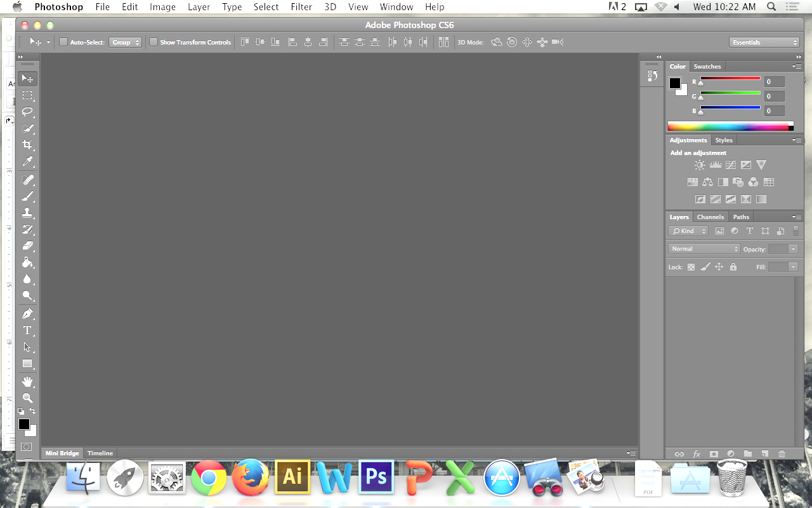The height and width of the screenshot is (508, 812).
Task: Open the Normal blend mode dropdown
Action: pyautogui.click(x=704, y=249)
